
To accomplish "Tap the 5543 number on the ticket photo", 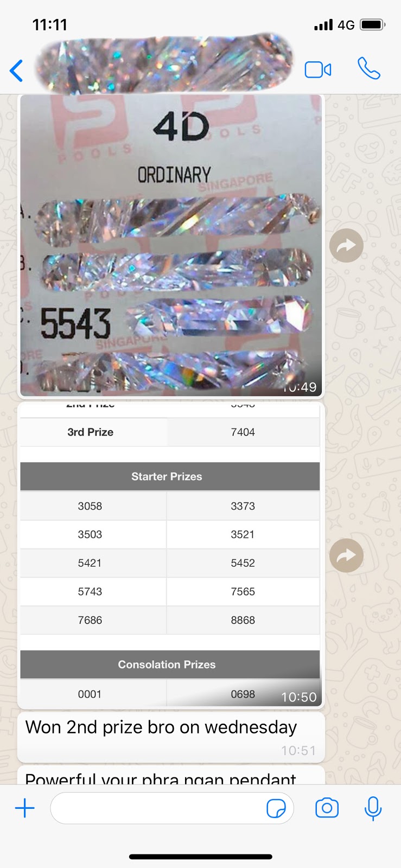I will (x=76, y=323).
